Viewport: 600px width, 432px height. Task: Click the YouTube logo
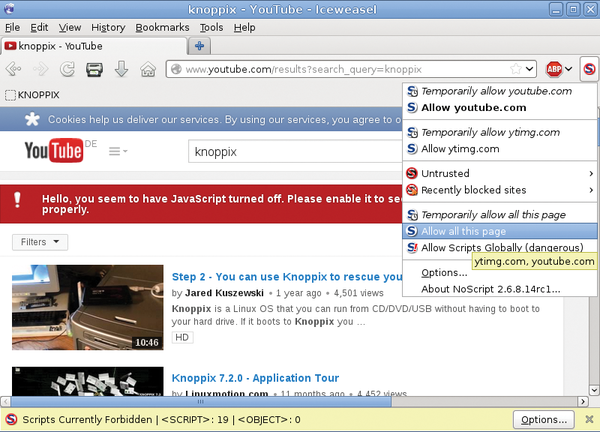tap(54, 150)
